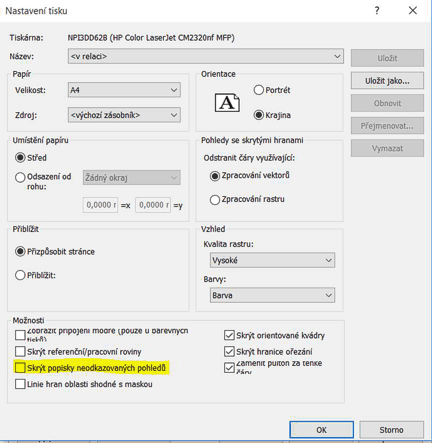Open the Název dropdown list

(x=206, y=56)
